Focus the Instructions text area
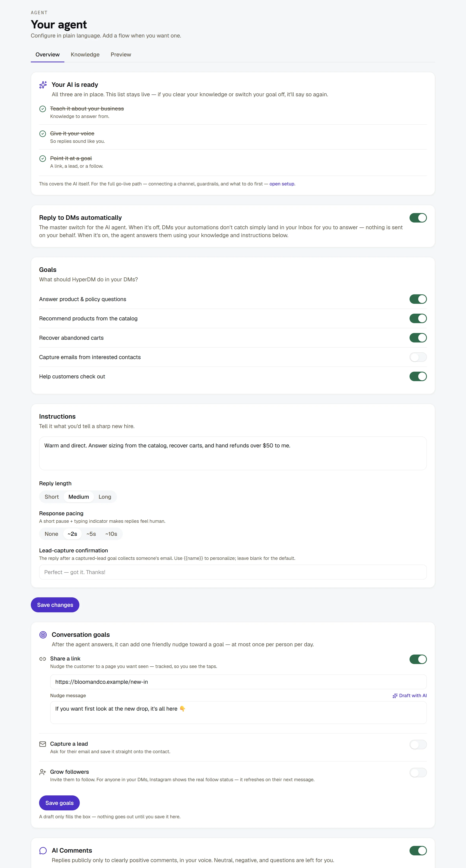This screenshot has width=466, height=868. pos(233,453)
